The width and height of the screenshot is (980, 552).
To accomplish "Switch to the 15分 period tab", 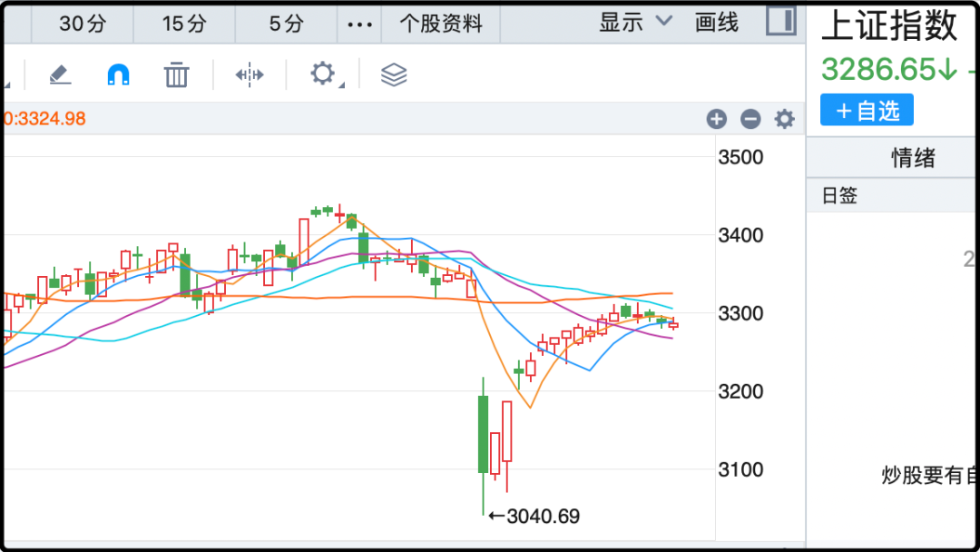I will [x=184, y=24].
